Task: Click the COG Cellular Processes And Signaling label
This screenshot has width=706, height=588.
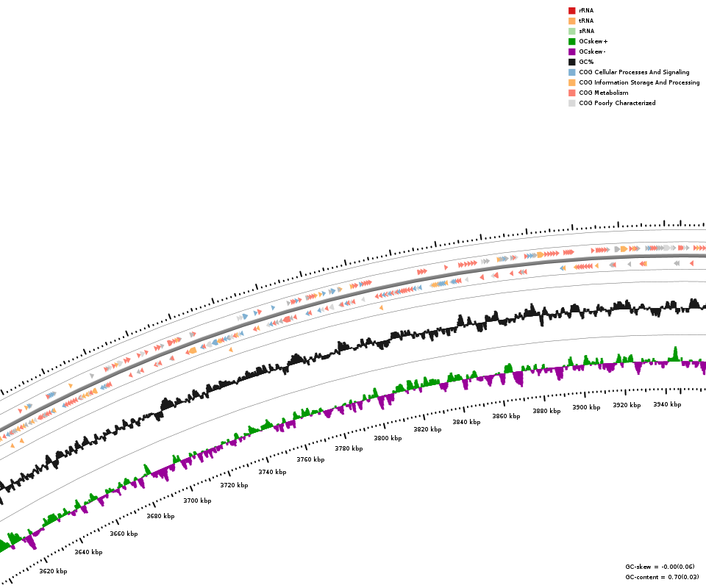Action: tap(634, 72)
